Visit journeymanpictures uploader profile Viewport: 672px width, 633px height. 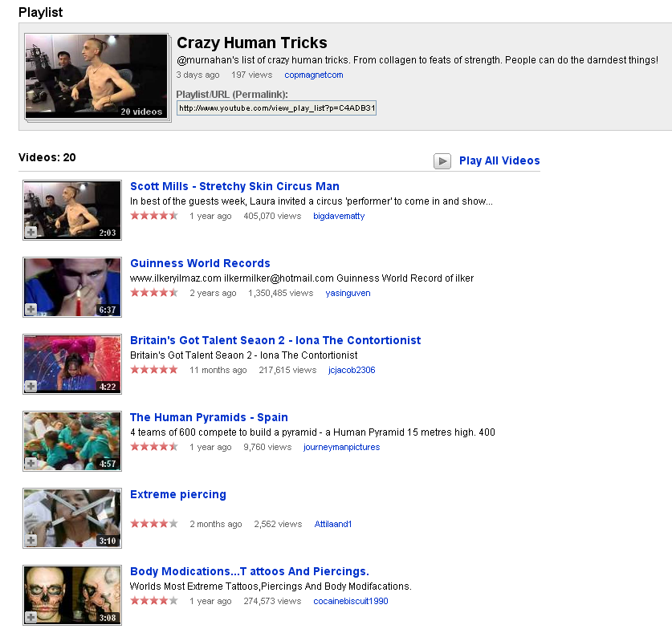click(341, 447)
